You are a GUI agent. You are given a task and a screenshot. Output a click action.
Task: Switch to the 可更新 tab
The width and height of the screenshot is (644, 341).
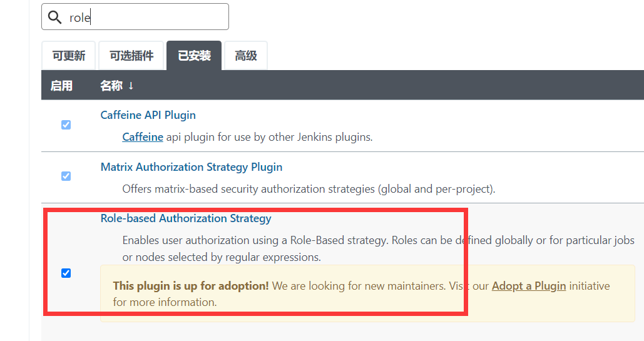(x=68, y=56)
